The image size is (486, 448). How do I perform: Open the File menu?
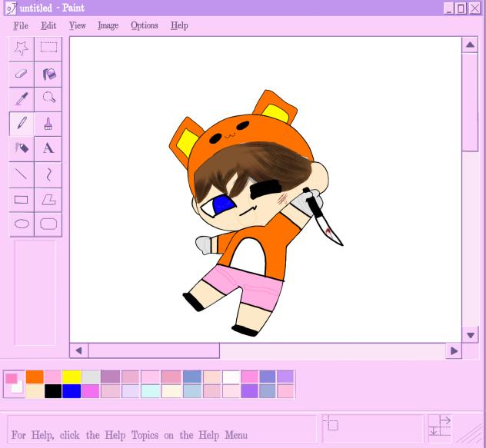click(x=21, y=25)
